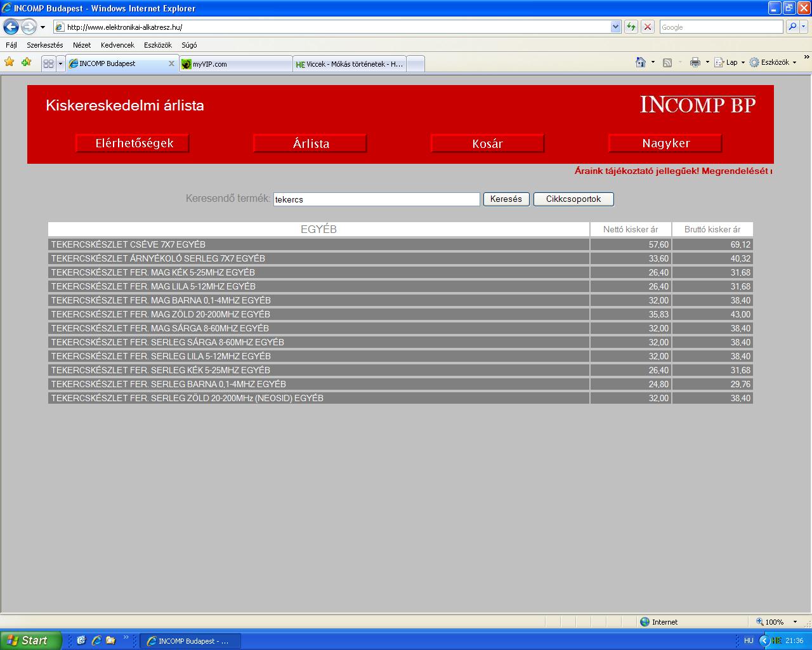Select row FER. MAG KÉK 5-25MHZ
Viewport: 812px width, 650px height.
pos(318,272)
